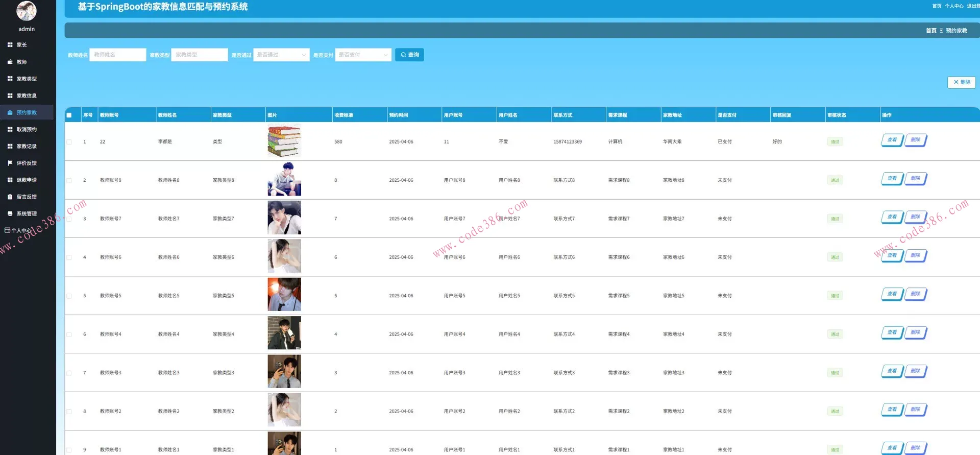Open the books image in row 1
Viewport: 980px width, 455px height.
(284, 140)
